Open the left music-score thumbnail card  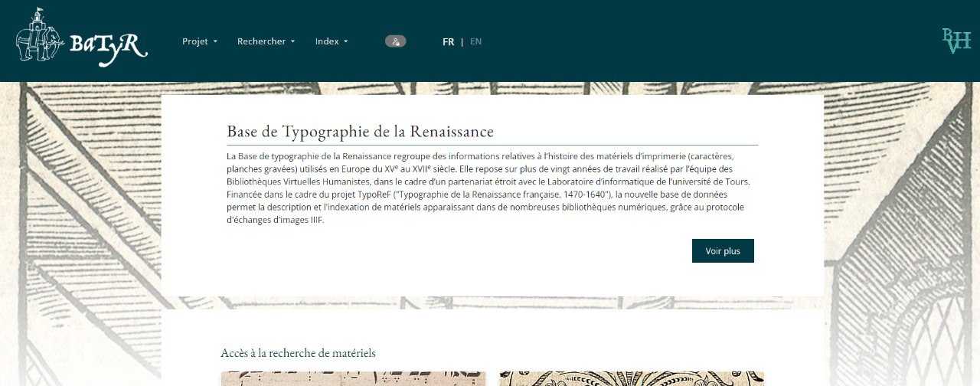353,378
